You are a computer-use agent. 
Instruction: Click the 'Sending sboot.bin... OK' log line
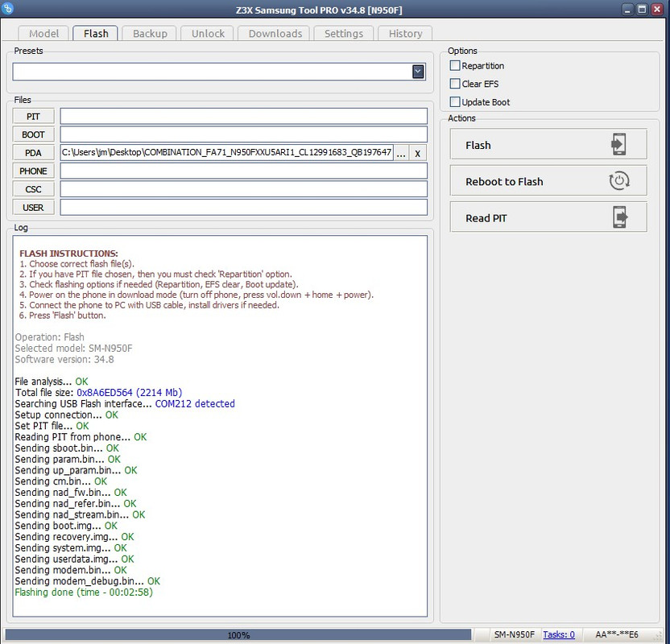click(x=67, y=448)
